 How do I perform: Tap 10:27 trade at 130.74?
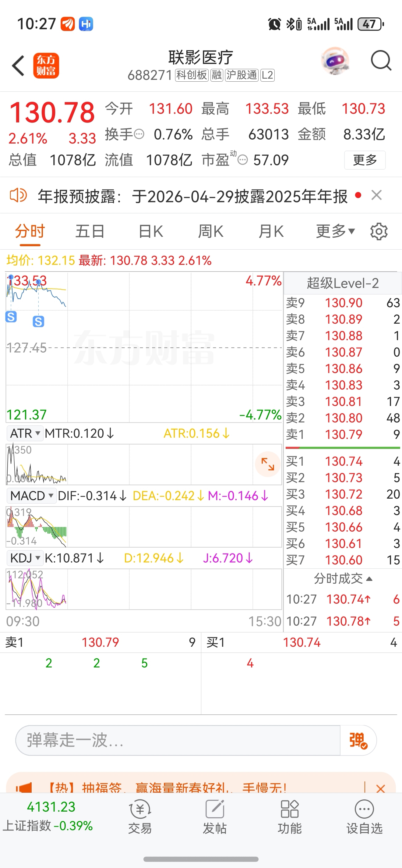343,599
